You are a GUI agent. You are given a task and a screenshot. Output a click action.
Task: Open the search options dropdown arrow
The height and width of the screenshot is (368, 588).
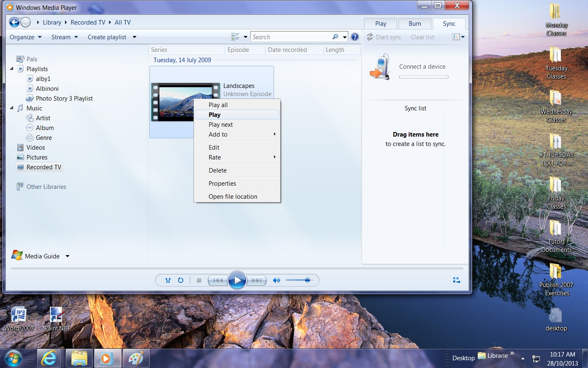click(345, 37)
